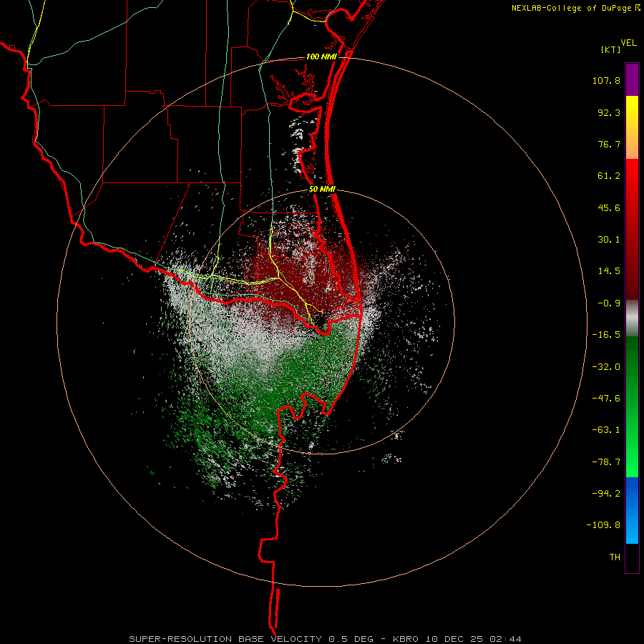
Task: Select the 30.1 velocity scale value
Action: tap(609, 240)
